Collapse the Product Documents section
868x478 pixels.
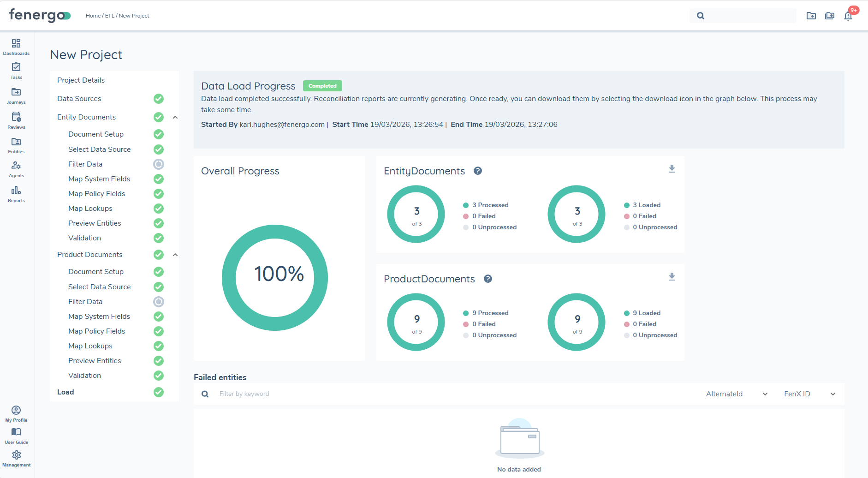point(175,254)
